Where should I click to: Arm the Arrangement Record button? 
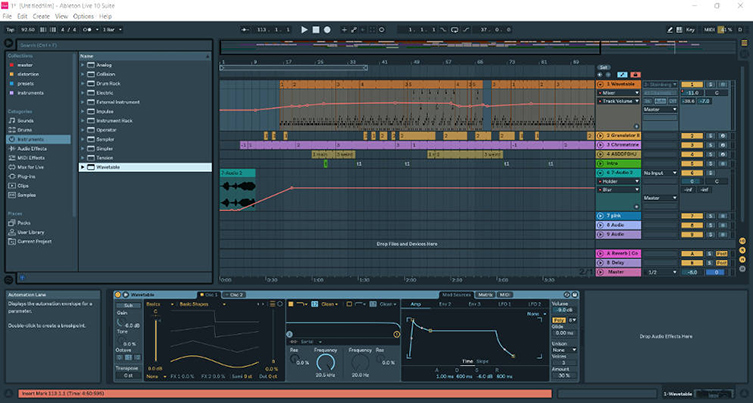327,30
